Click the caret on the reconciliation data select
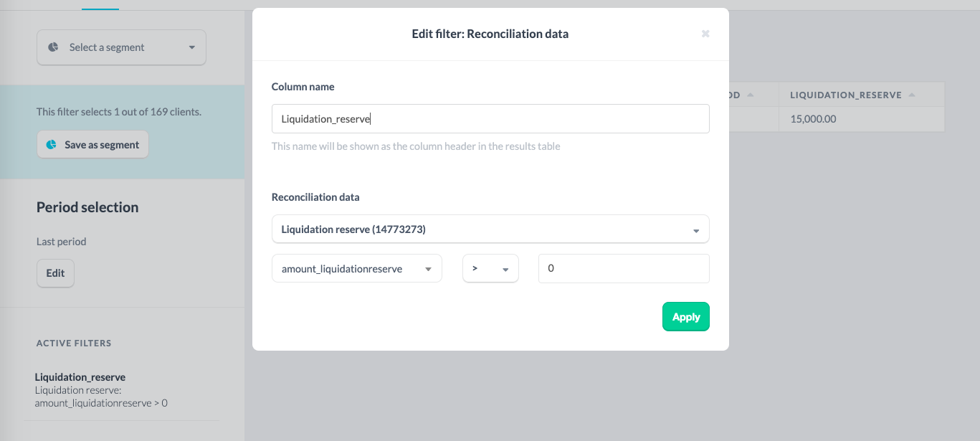980x441 pixels. [695, 231]
